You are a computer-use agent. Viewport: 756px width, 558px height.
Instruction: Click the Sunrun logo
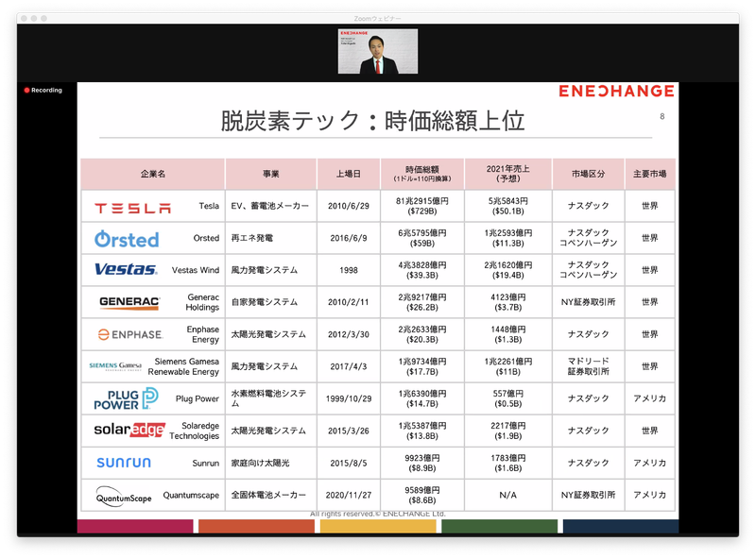124,463
